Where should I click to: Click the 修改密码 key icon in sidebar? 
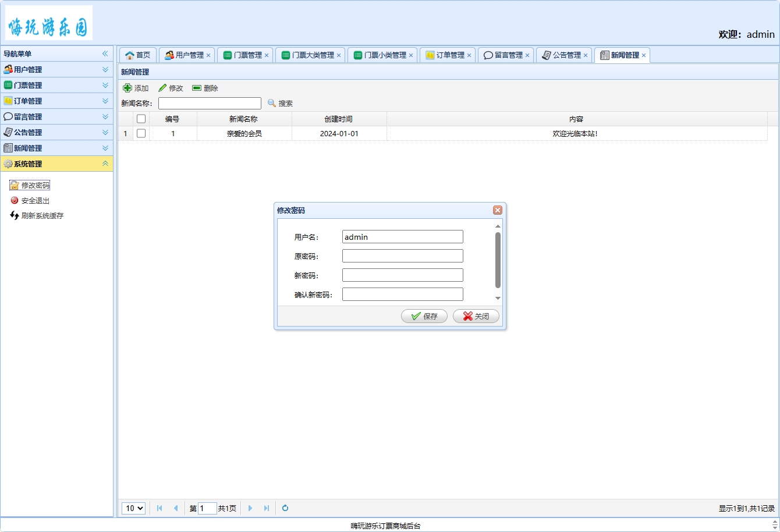pyautogui.click(x=14, y=185)
